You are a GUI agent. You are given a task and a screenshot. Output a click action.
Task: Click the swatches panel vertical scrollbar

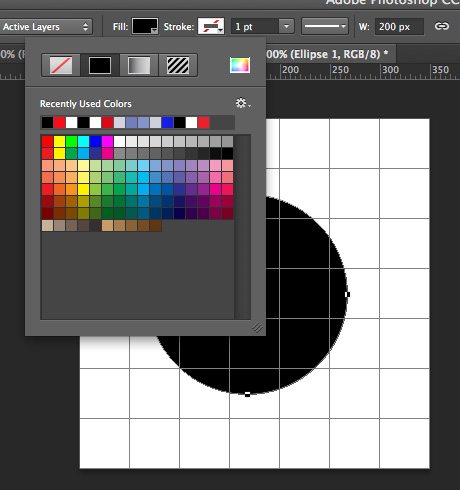tap(243, 227)
